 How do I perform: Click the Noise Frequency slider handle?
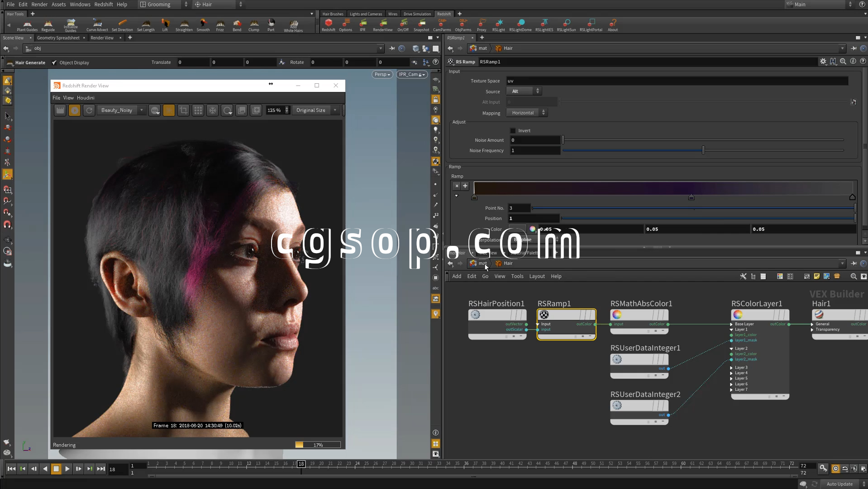703,150
